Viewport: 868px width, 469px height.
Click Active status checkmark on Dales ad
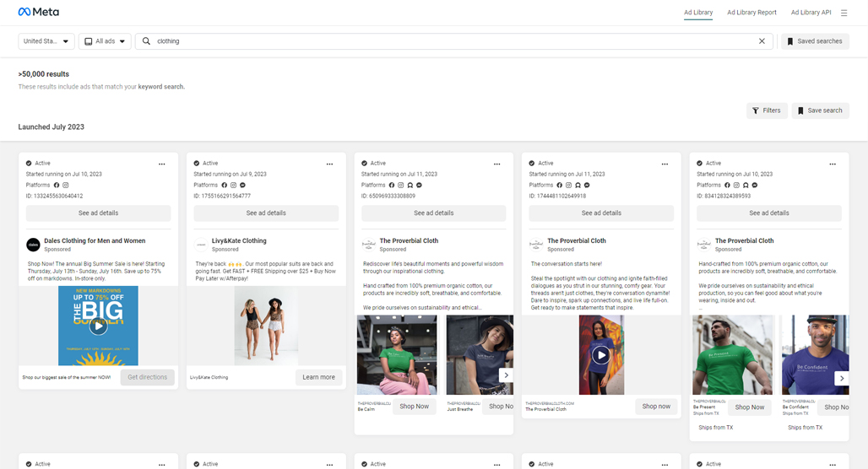click(x=29, y=163)
